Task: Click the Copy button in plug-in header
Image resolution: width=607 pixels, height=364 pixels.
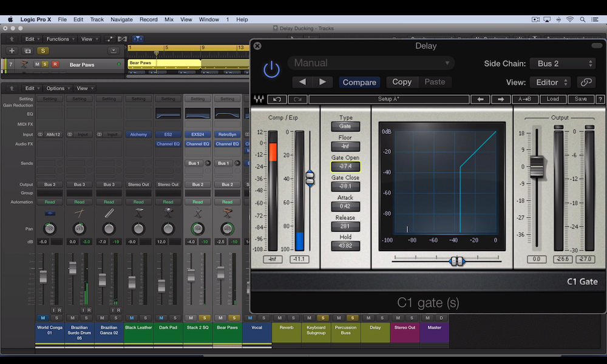Action: (402, 82)
